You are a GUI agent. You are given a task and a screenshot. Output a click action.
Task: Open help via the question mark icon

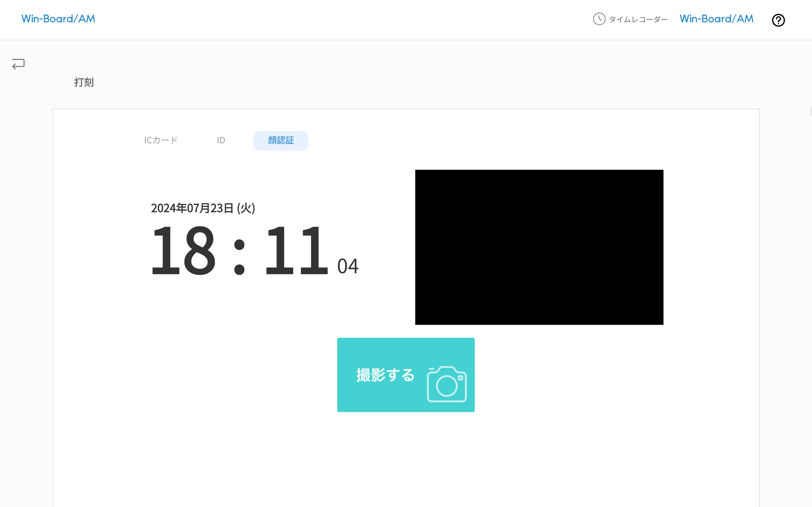point(778,20)
